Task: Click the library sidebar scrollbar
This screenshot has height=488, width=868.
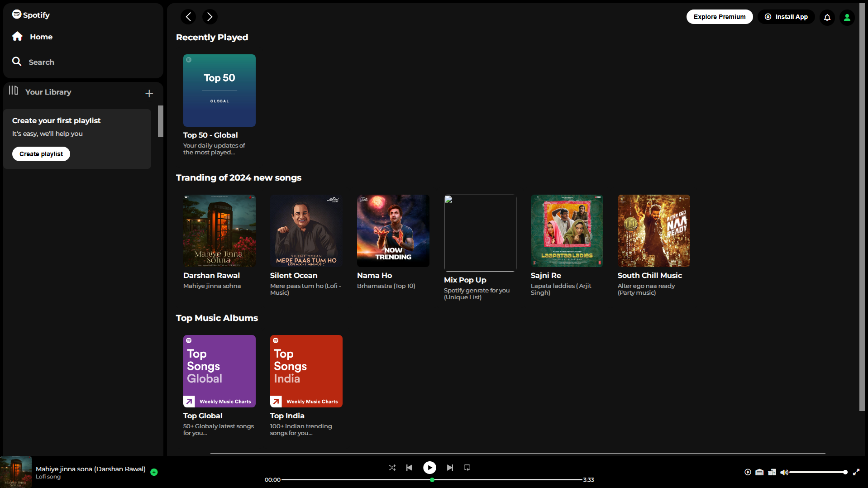Action: tap(160, 121)
